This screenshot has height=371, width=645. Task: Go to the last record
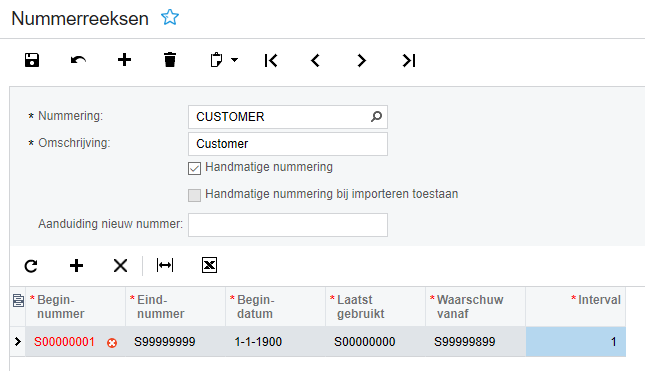click(409, 60)
